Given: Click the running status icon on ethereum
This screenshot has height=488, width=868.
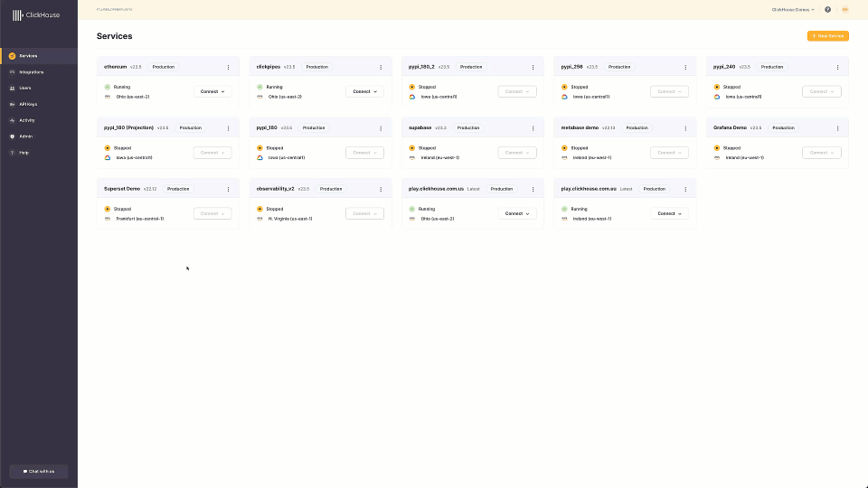Looking at the screenshot, I should pyautogui.click(x=108, y=87).
